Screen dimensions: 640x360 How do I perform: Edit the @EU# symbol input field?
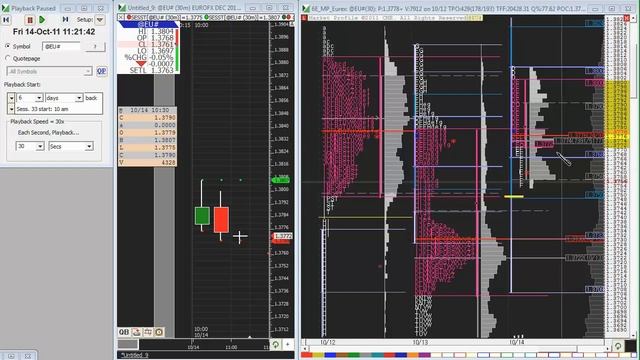pos(61,47)
